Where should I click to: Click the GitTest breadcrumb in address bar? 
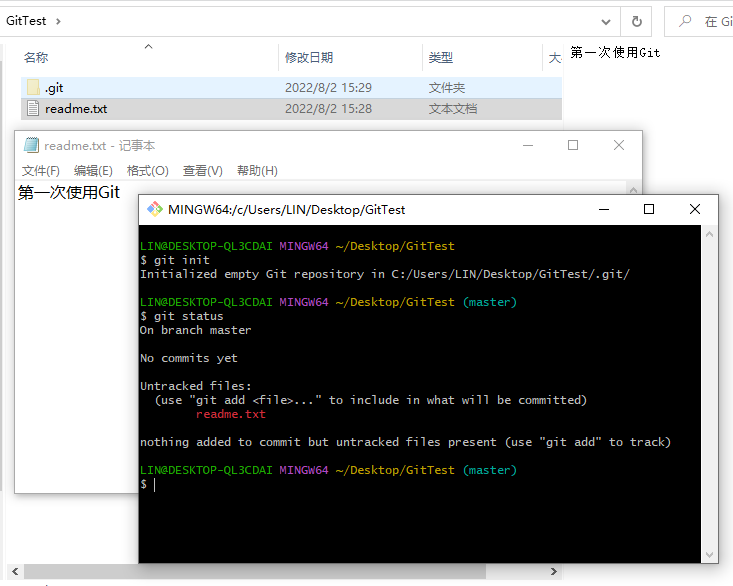[26, 21]
